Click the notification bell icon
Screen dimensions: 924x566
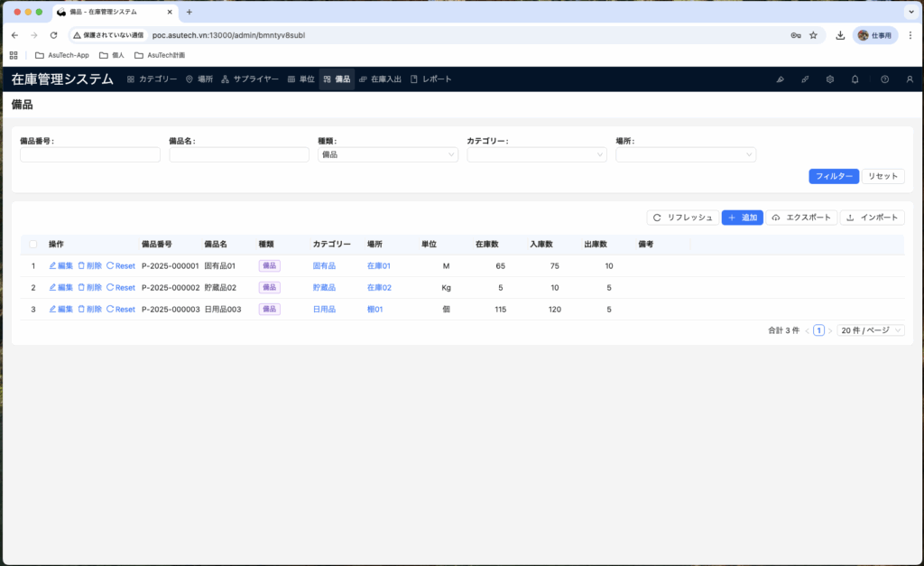855,79
